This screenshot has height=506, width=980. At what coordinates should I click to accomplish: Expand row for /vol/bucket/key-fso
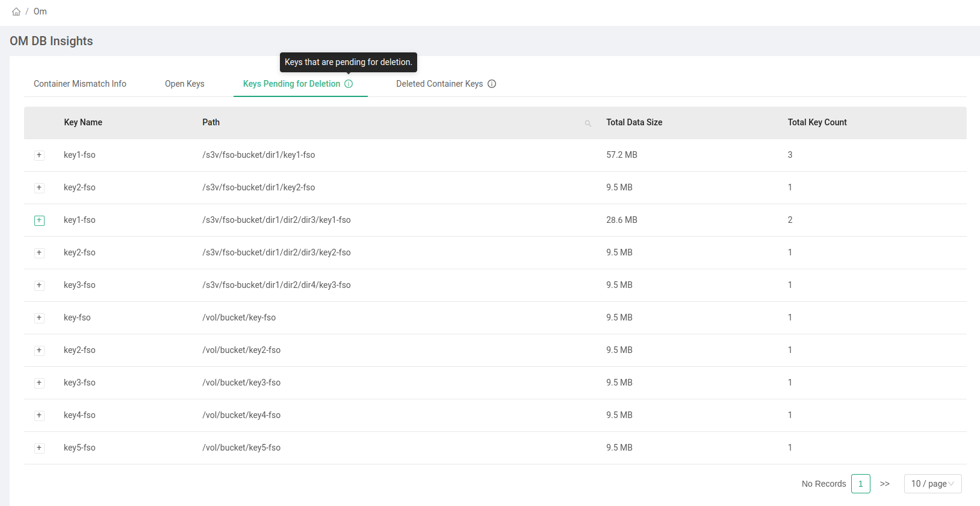click(39, 318)
